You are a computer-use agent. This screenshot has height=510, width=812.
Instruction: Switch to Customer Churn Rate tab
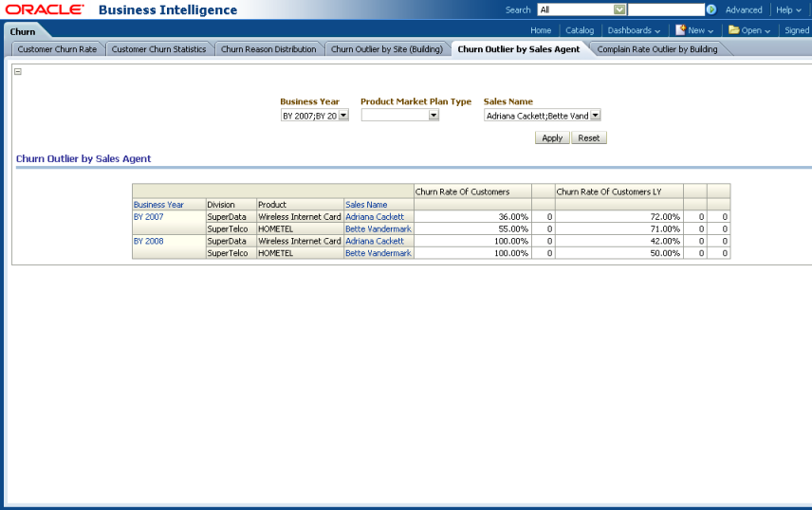pyautogui.click(x=57, y=49)
